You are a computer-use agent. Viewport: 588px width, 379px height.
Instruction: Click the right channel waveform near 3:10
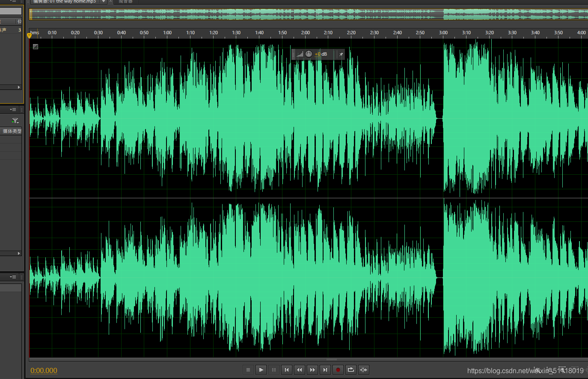pos(466,278)
